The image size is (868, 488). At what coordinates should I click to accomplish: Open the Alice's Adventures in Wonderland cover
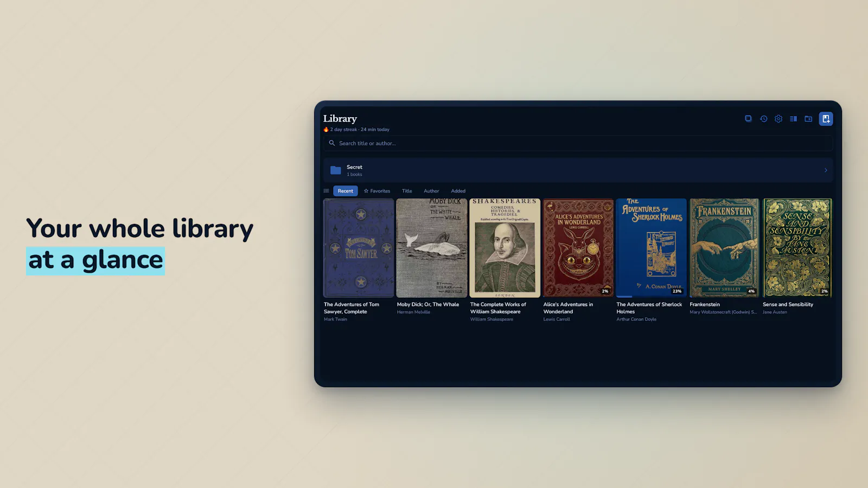tap(578, 248)
